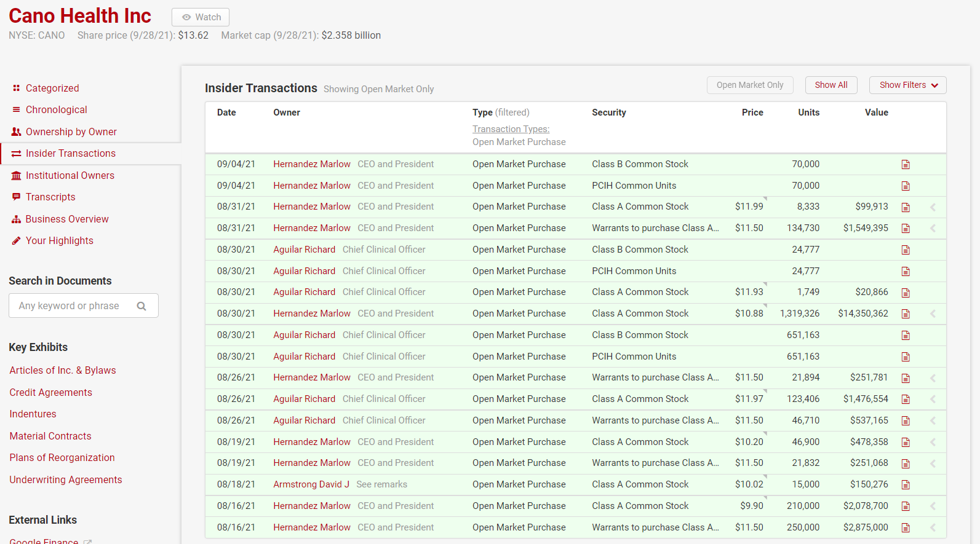The image size is (980, 544).
Task: Click the Categorized grid icon in sidebar
Action: [17, 88]
